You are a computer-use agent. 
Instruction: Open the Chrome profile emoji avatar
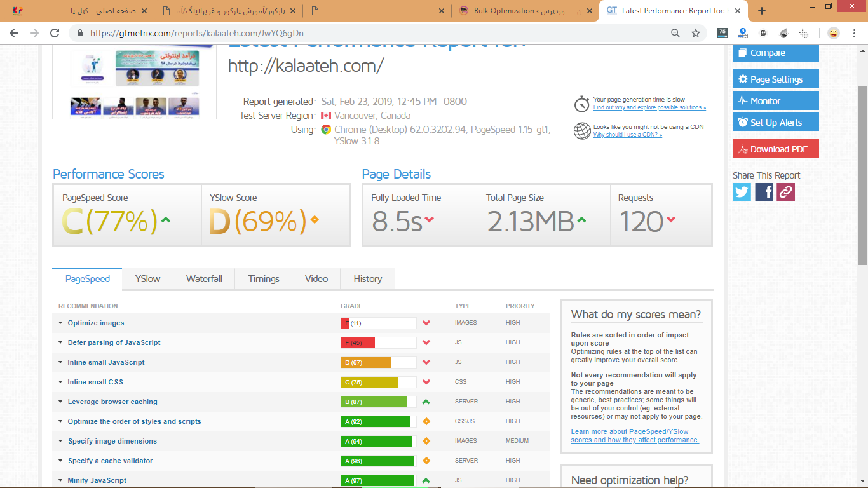tap(833, 33)
